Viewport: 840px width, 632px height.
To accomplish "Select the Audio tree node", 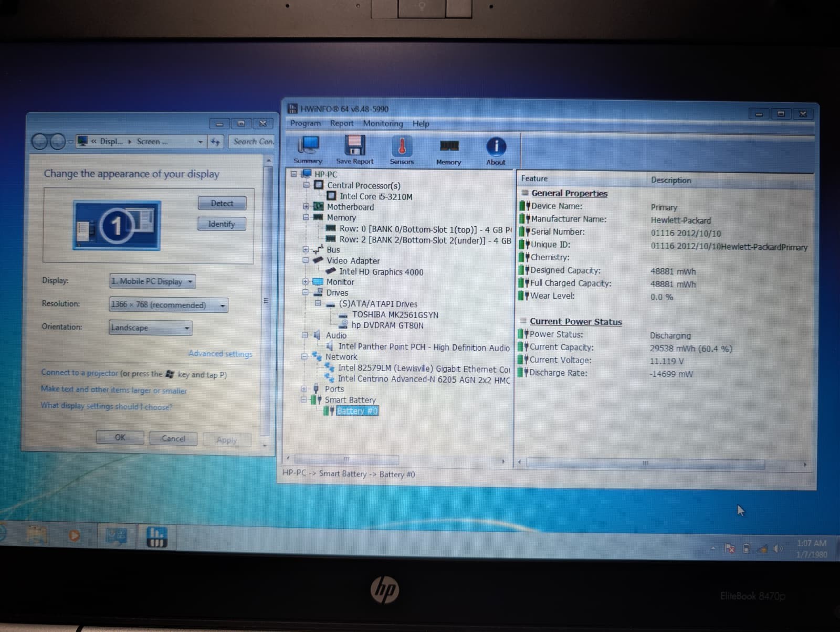I will click(x=336, y=335).
